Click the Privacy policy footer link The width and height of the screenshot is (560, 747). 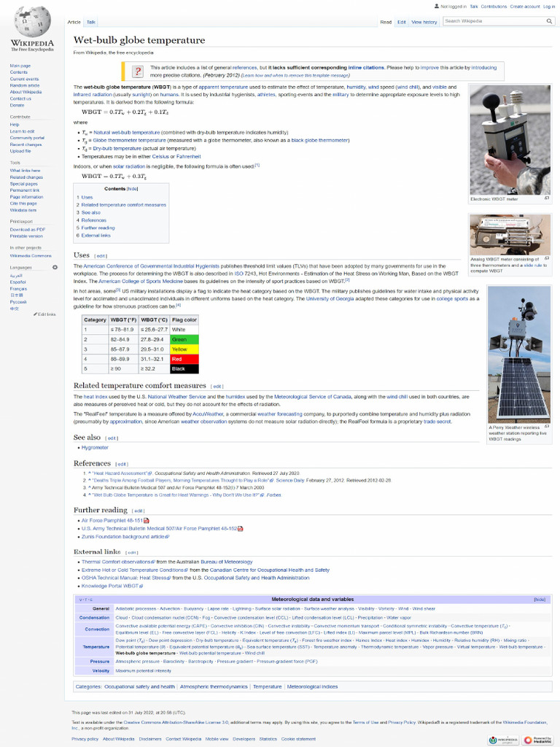coord(85,740)
